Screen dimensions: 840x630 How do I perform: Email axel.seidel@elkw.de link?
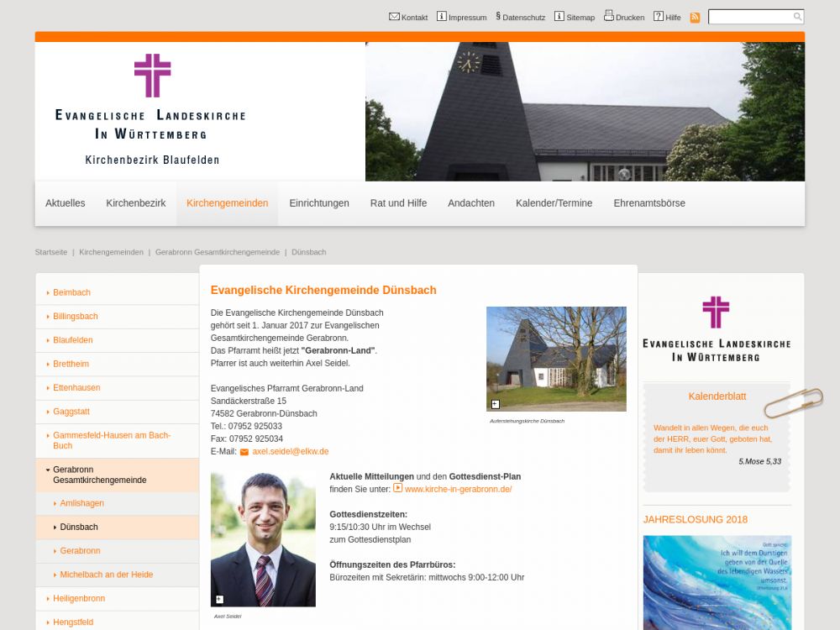[290, 451]
